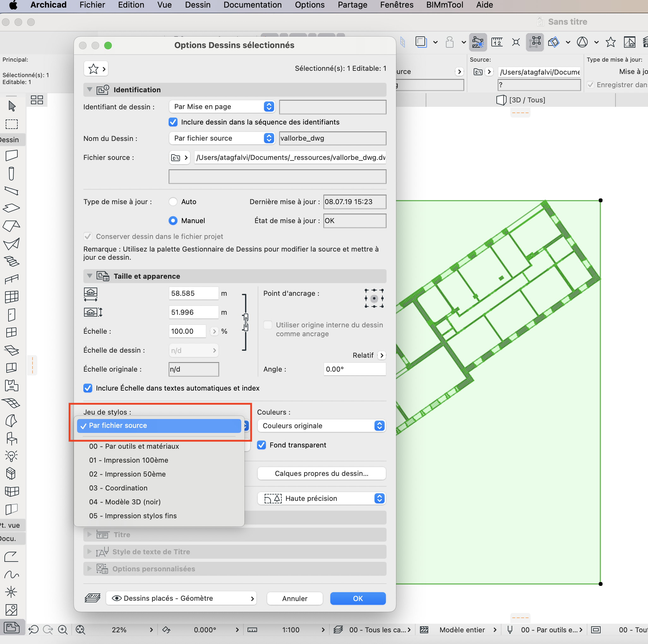
Task: Open the Apple menu
Action: [13, 5]
